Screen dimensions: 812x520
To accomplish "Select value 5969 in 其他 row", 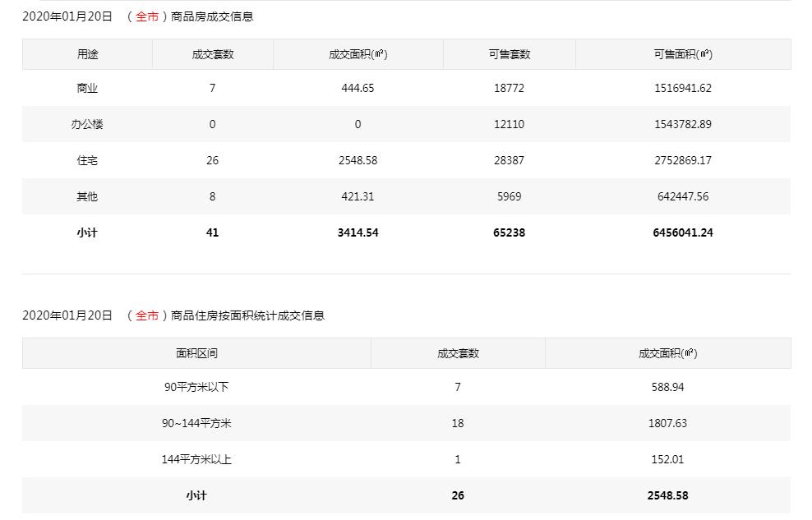I will point(509,196).
